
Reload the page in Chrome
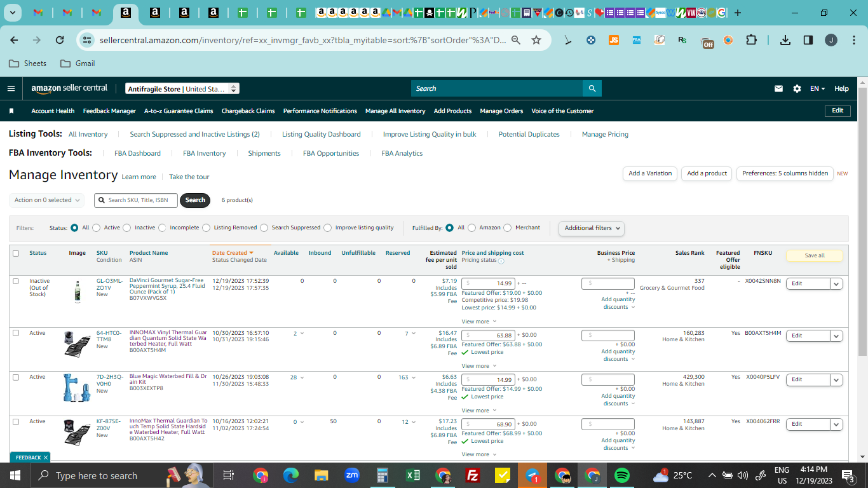coord(60,40)
